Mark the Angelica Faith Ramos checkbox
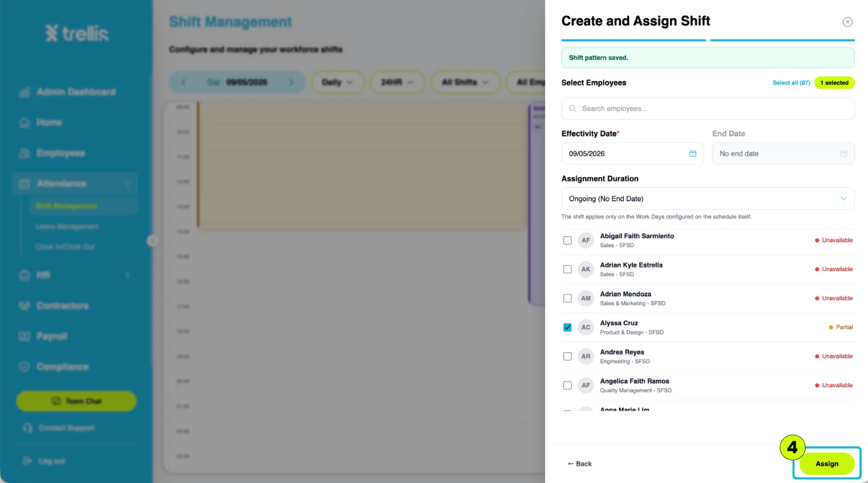Screen dimensions: 868x483 [x=567, y=385]
